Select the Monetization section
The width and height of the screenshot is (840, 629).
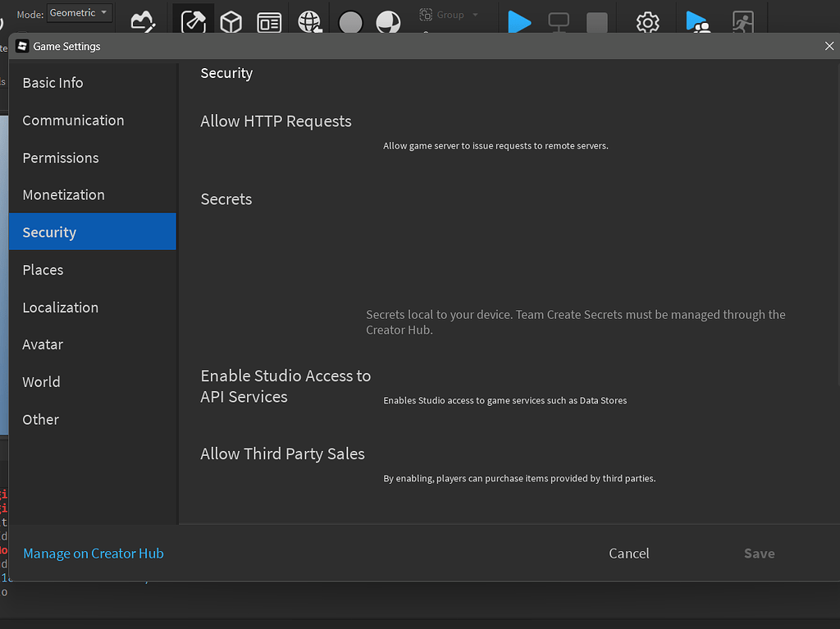[93, 194]
